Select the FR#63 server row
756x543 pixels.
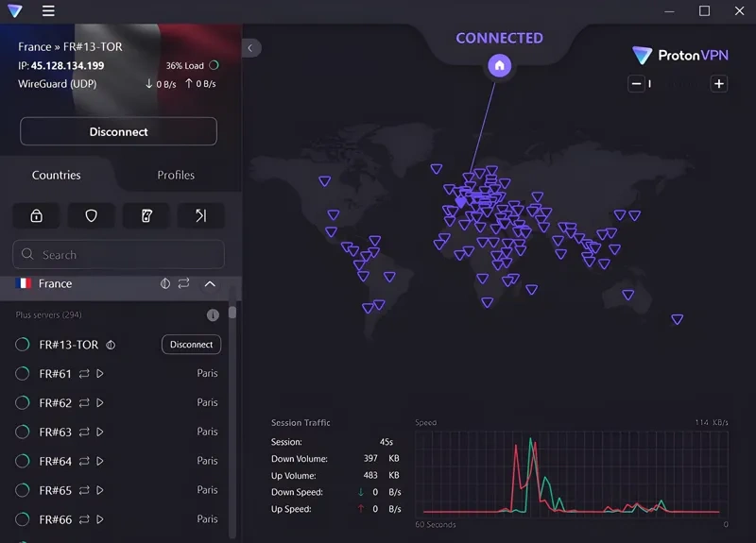tap(115, 432)
